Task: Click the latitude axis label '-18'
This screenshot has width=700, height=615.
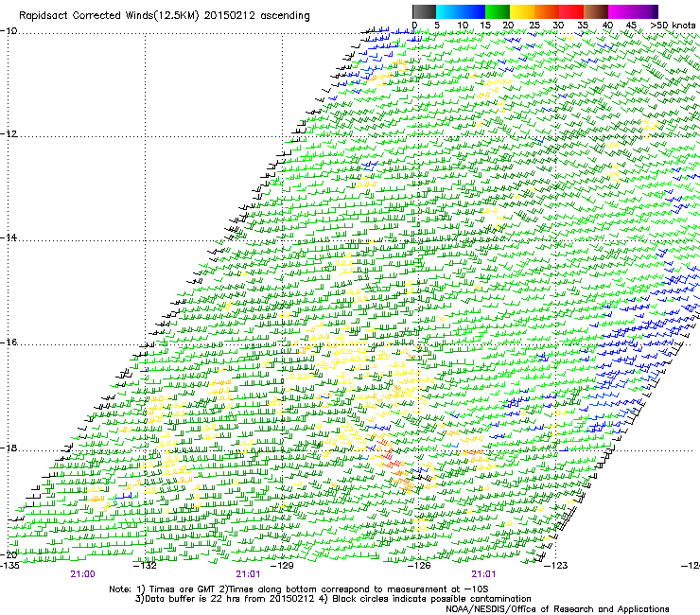Action: tap(9, 448)
